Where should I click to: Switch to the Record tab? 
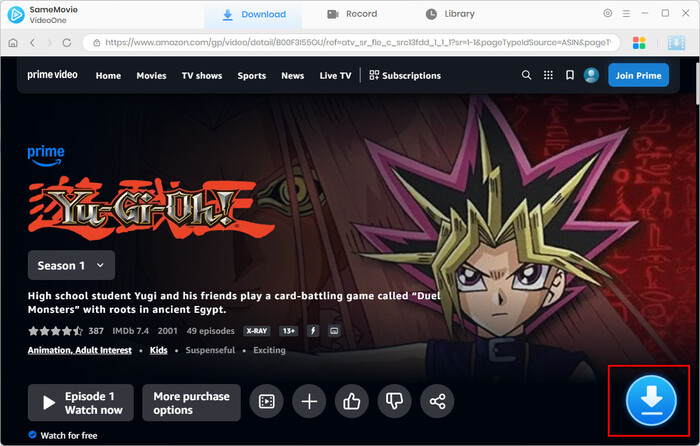352,14
